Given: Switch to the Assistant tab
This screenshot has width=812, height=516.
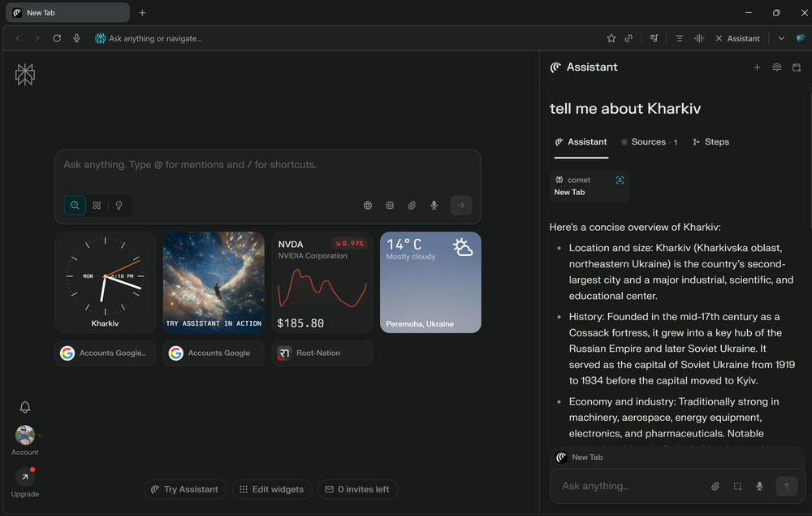Looking at the screenshot, I should click(581, 142).
